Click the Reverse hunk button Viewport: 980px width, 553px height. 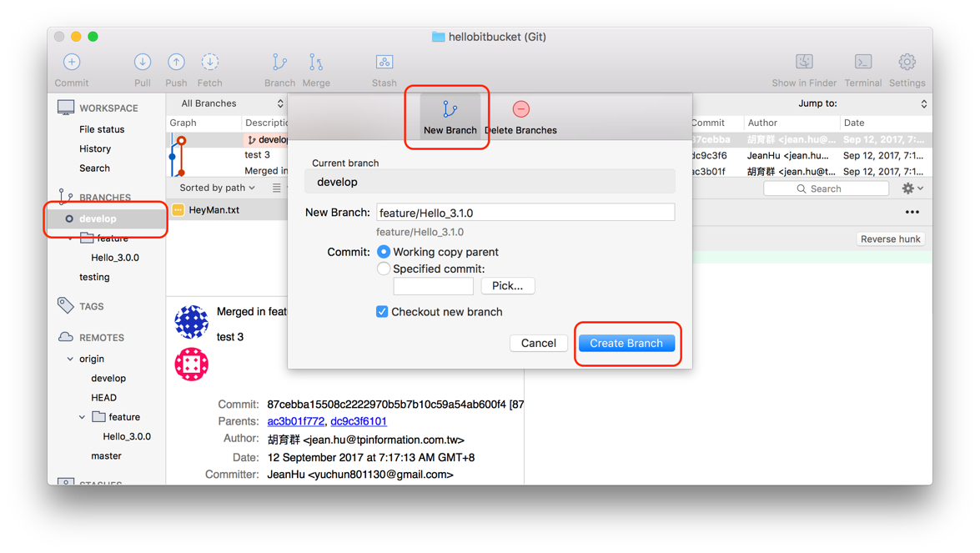[x=890, y=239]
